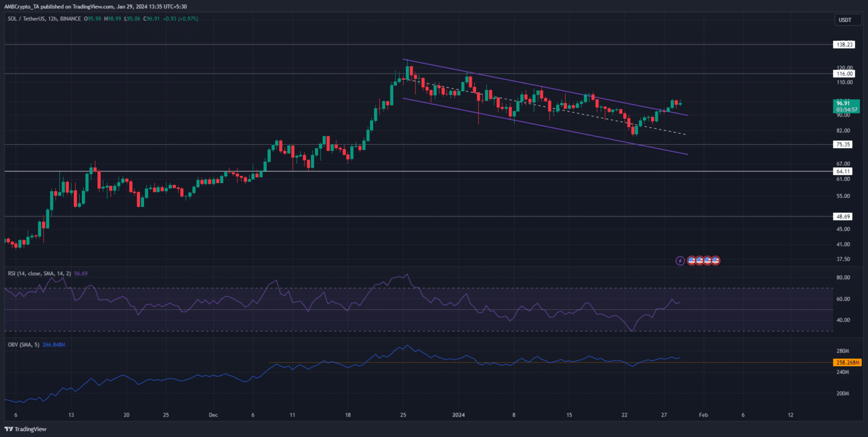Screen dimensions: 868x437
Task: Select the 138.23 horizontal level price label
Action: point(843,44)
